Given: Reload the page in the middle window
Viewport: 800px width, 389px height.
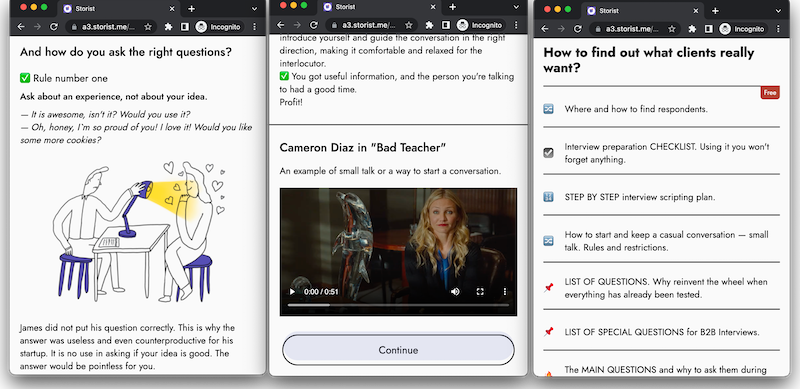Looking at the screenshot, I should [x=314, y=25].
